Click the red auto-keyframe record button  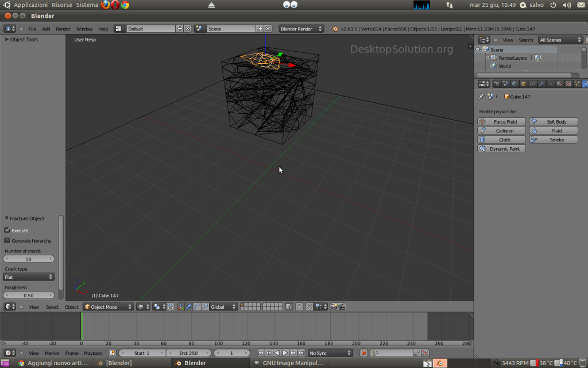pyautogui.click(x=363, y=353)
